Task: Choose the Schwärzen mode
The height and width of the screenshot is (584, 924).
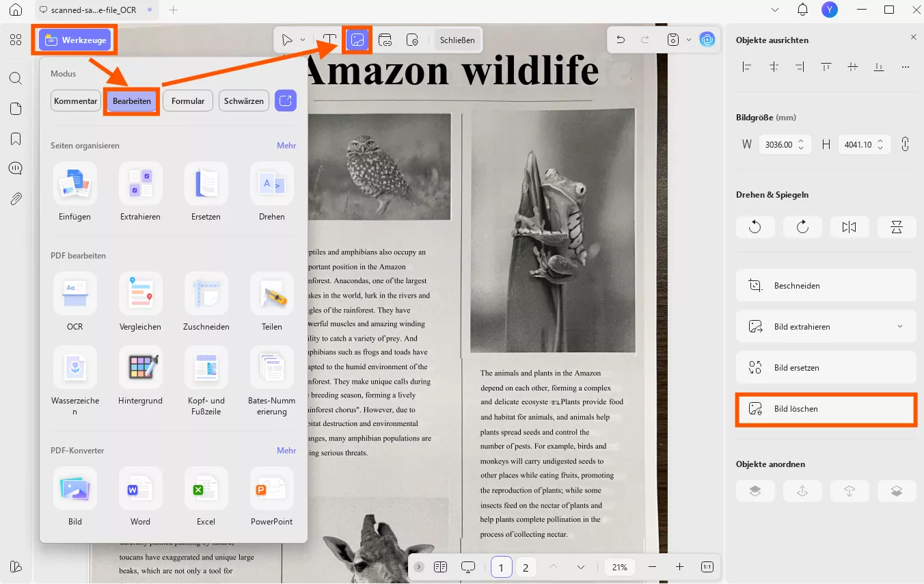Action: pyautogui.click(x=244, y=101)
